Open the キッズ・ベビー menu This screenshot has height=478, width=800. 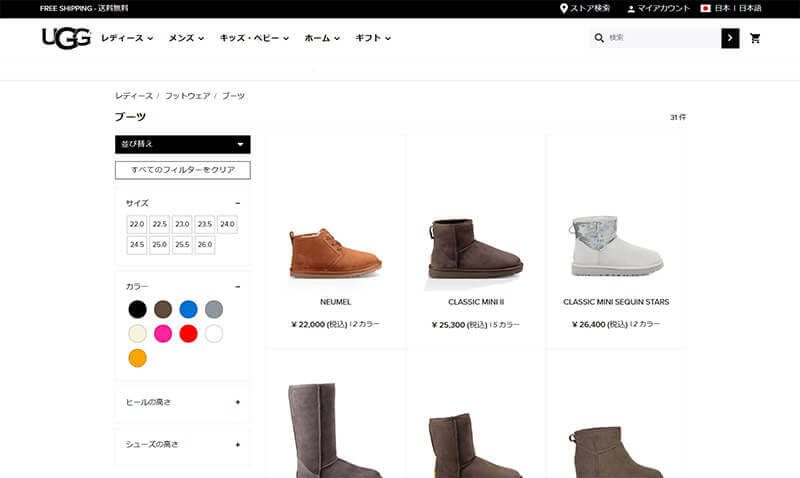point(254,38)
